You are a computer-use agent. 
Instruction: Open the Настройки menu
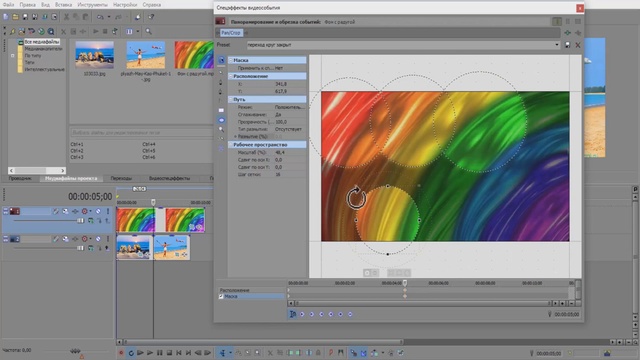point(125,5)
